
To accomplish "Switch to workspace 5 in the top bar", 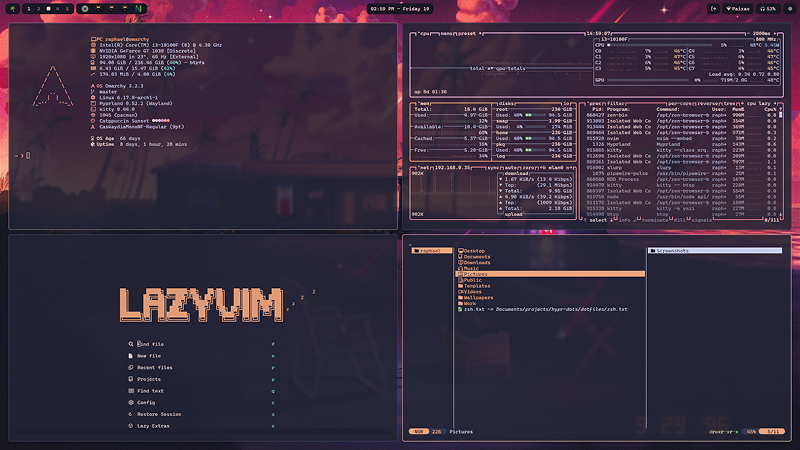I will pos(67,9).
